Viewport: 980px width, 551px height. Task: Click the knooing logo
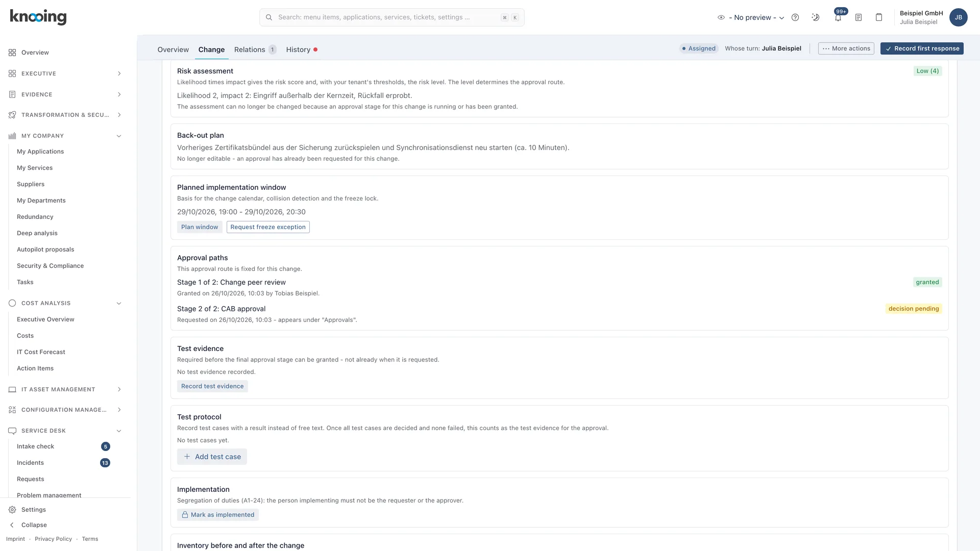pos(38,17)
